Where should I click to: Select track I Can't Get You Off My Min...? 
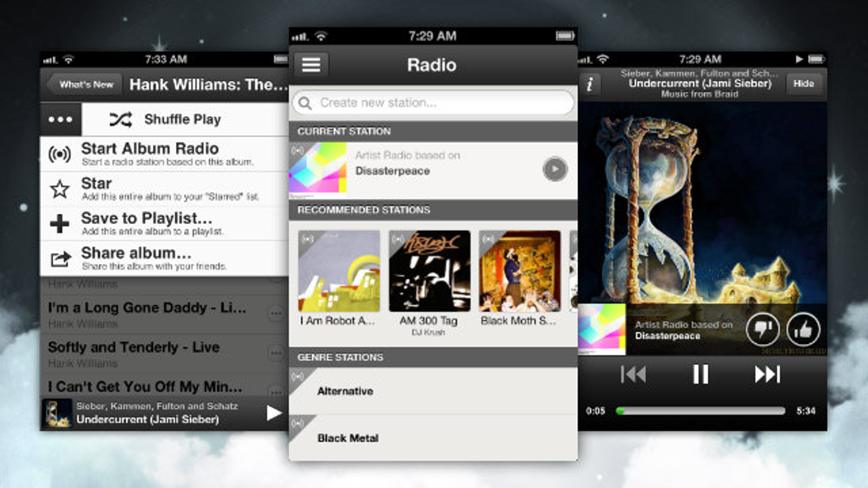(145, 387)
